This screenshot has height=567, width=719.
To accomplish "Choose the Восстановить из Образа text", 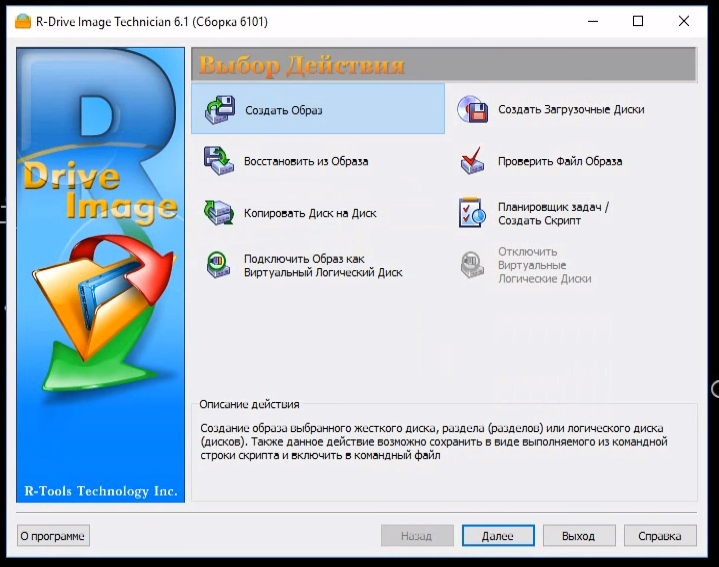I will [306, 161].
